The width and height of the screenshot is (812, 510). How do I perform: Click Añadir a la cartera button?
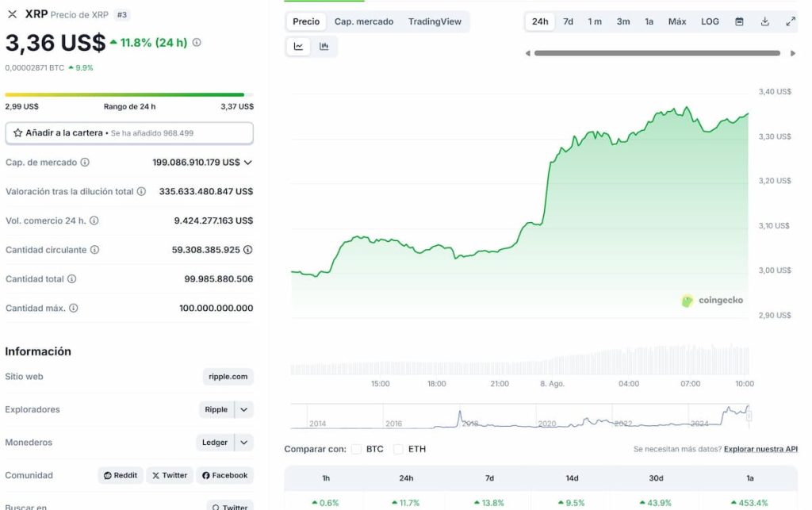[129, 132]
